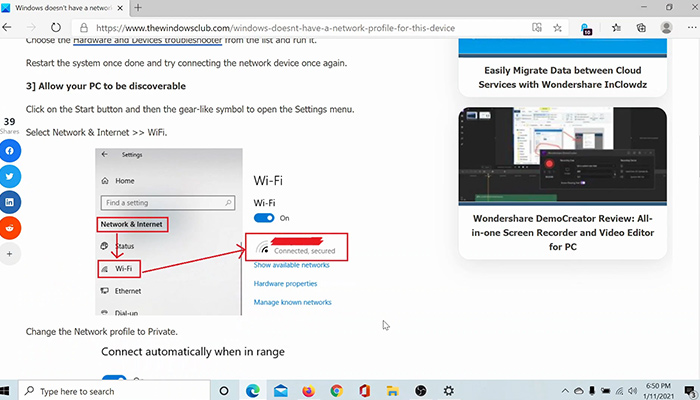Viewport: 700px width, 400px height.
Task: Launch Firefox from the taskbar
Action: click(308, 391)
